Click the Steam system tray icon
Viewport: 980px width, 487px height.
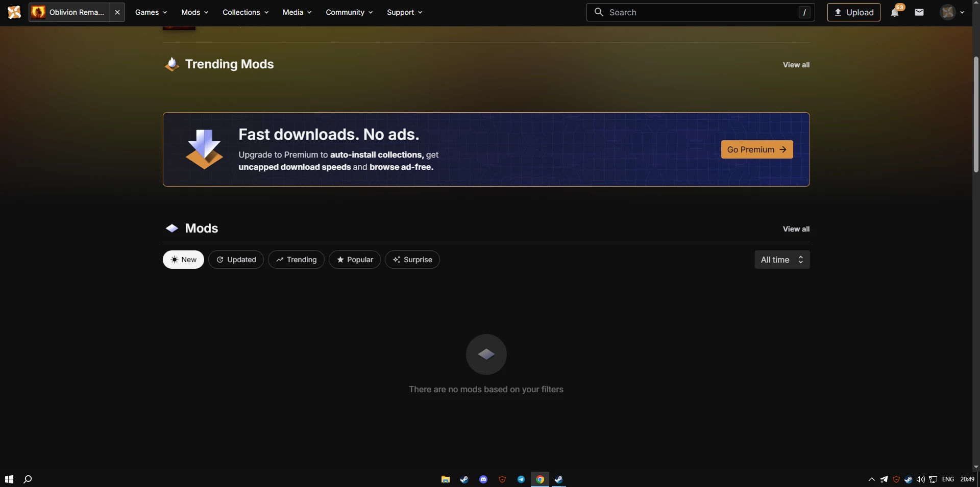tap(909, 479)
